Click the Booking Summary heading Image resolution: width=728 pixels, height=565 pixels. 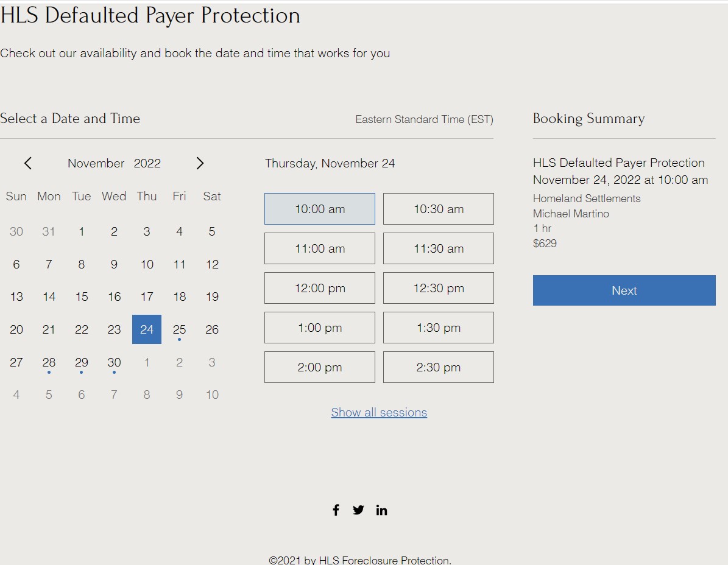tap(588, 118)
